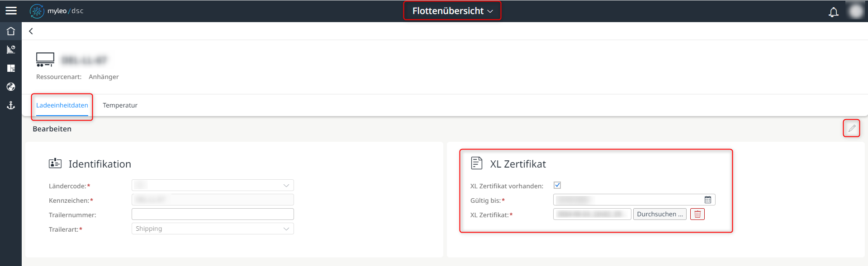868x266 pixels.
Task: Switch to the Ladeeinheitdaten tab
Action: click(62, 105)
